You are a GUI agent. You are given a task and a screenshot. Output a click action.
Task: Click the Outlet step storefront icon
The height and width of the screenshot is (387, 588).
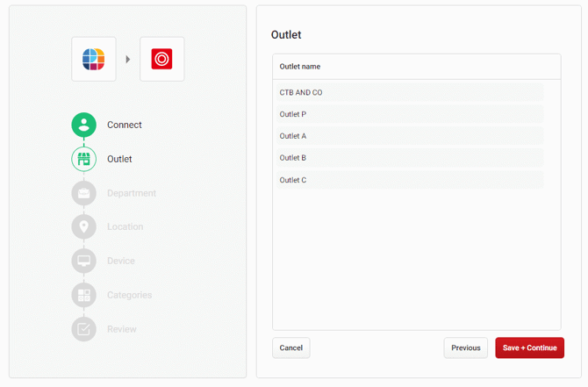(x=83, y=159)
